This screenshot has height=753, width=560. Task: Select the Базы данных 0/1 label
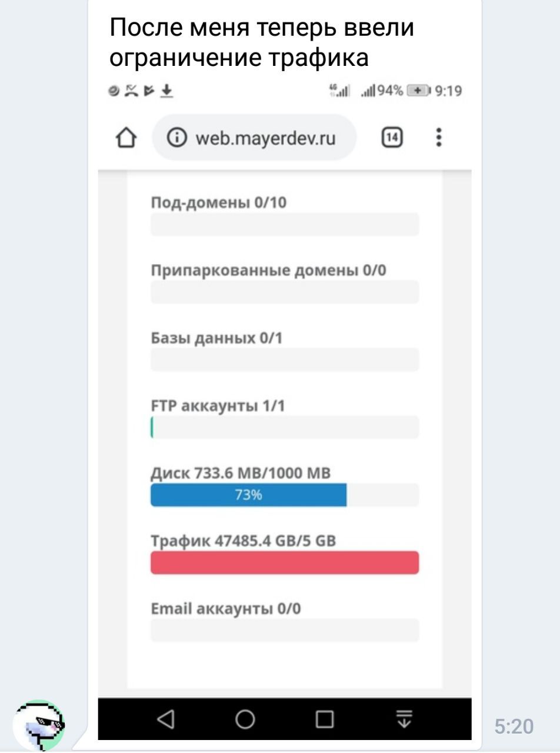point(217,338)
